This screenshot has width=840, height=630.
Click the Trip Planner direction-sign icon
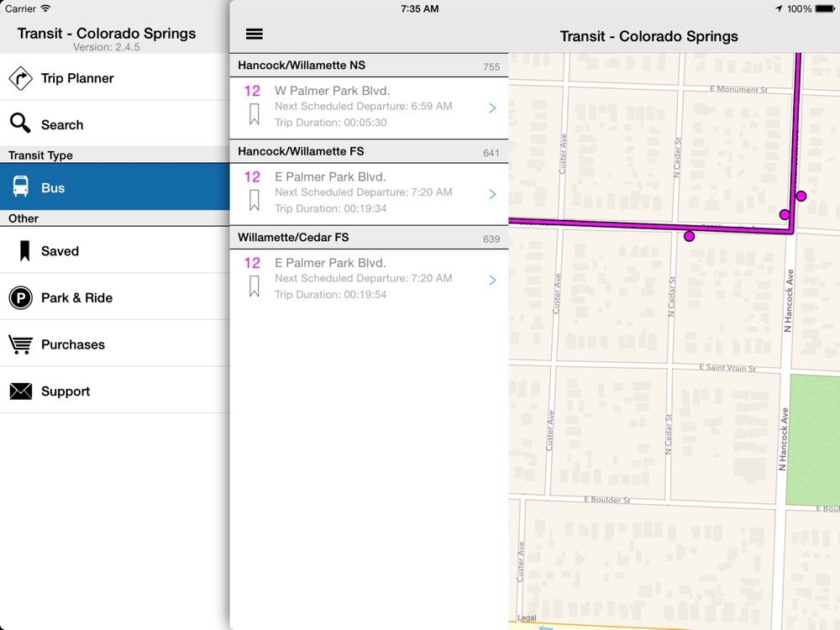click(x=20, y=78)
